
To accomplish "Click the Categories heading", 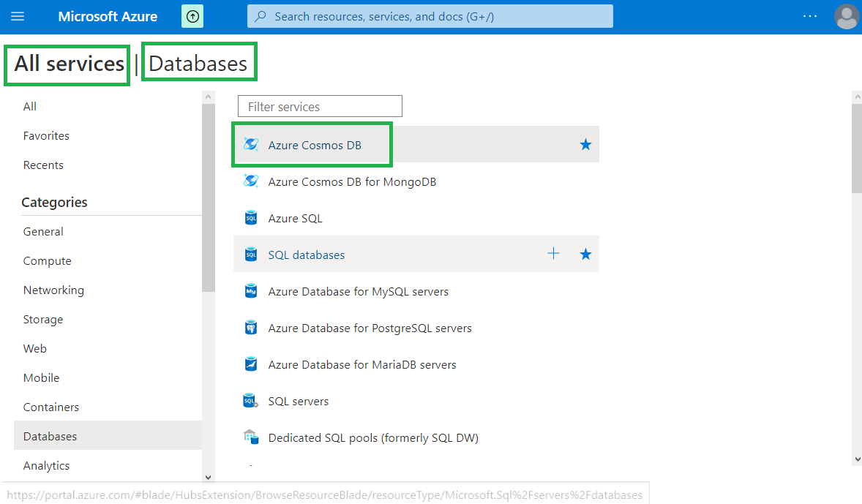I will [x=54, y=203].
